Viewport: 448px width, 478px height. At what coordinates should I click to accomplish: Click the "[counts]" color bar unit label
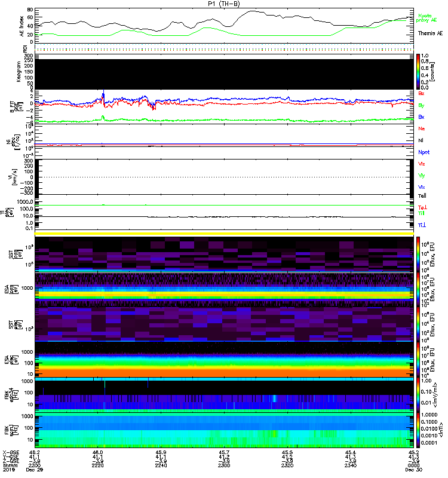click(432, 72)
